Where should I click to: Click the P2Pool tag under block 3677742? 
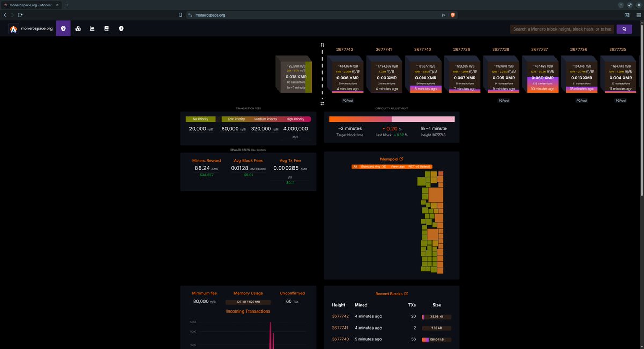(347, 100)
